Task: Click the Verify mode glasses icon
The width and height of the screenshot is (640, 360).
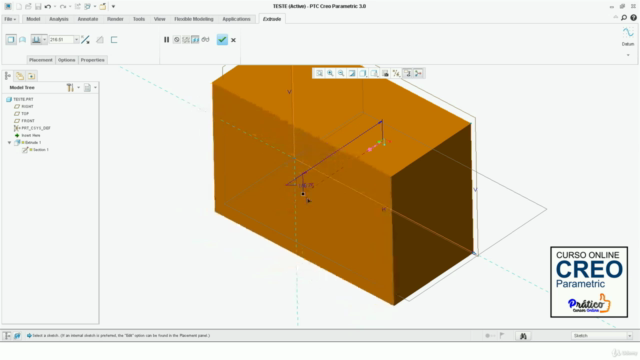Action: (205, 40)
